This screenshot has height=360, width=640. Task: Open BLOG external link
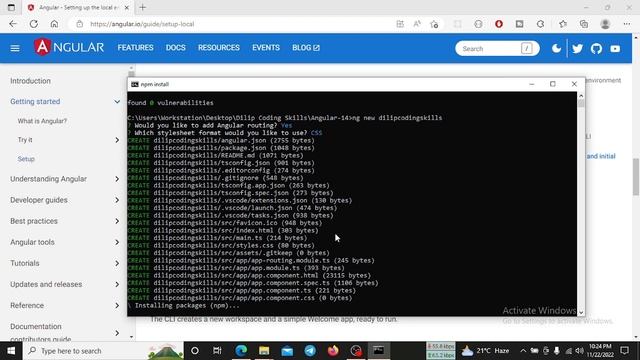[x=306, y=48]
